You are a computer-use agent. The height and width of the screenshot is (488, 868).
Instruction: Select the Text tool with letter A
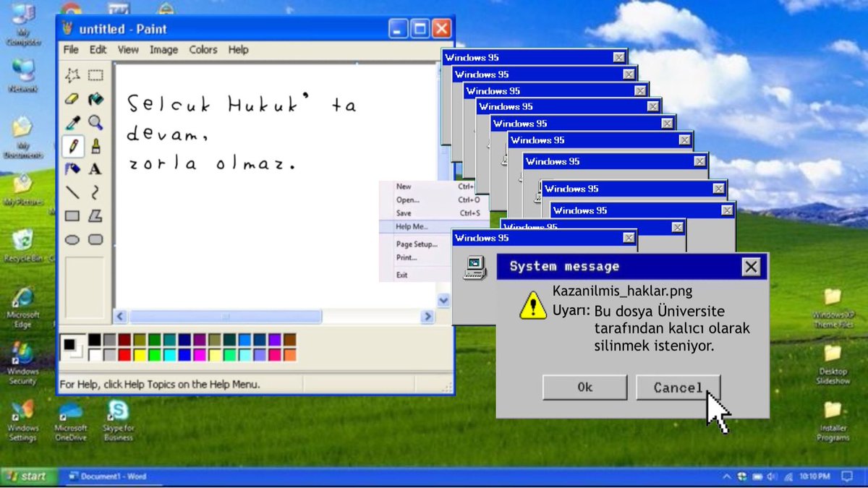tap(95, 169)
